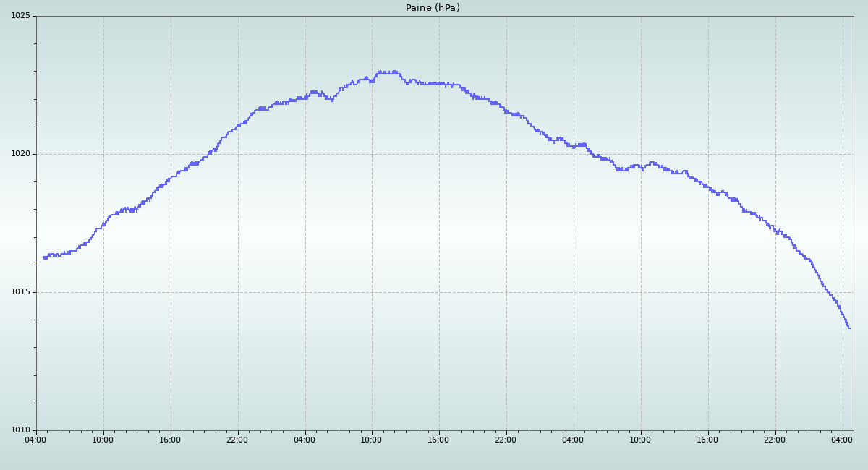This screenshot has height=470, width=868.
Task: Click the rightmost 22:00 x-axis label
Action: (775, 439)
